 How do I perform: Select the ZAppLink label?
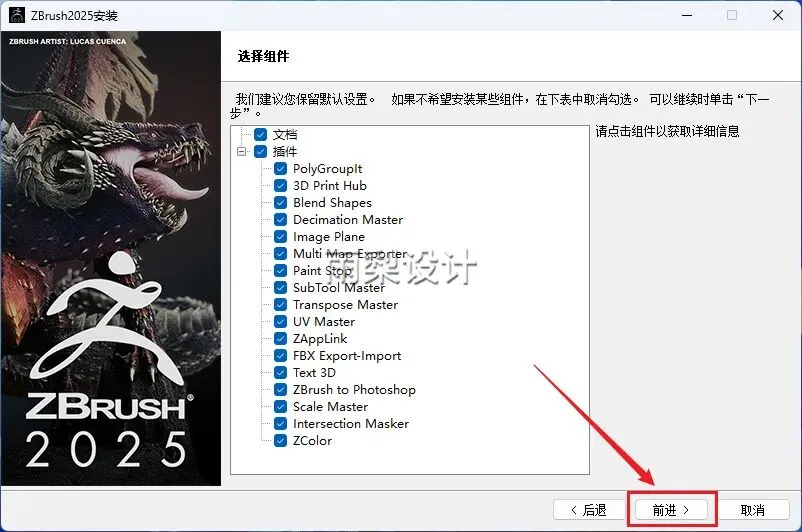[x=320, y=339]
